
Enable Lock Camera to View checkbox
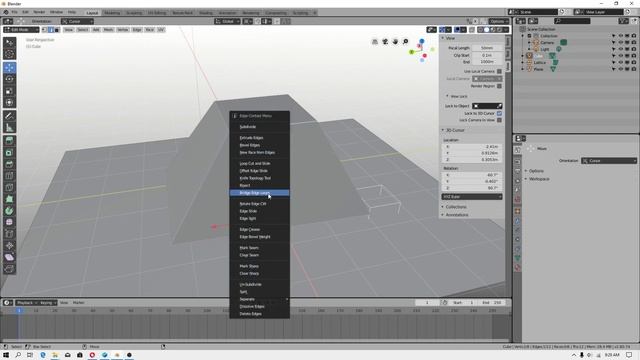pyautogui.click(x=499, y=120)
